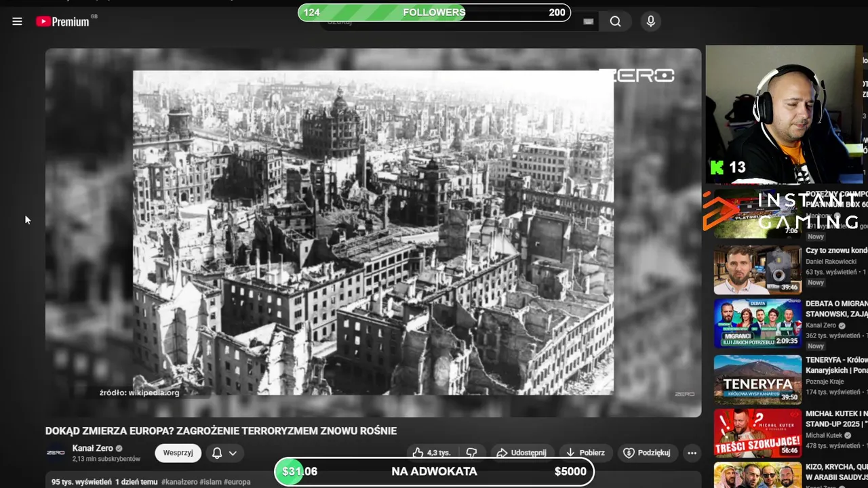Dislike the video with thumbs down

pyautogui.click(x=472, y=453)
